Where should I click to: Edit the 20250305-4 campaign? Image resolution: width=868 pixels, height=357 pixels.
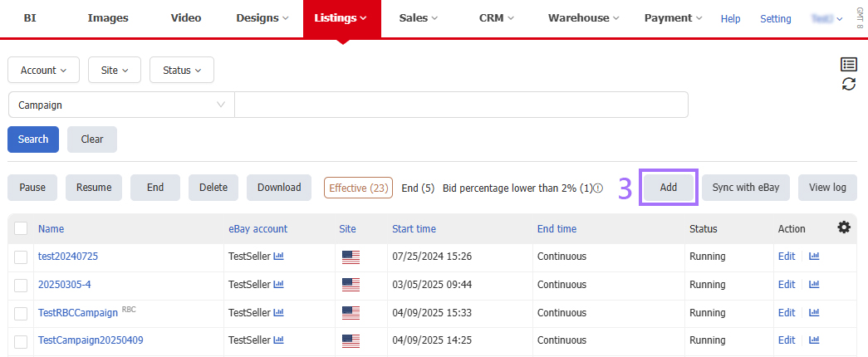coord(786,285)
